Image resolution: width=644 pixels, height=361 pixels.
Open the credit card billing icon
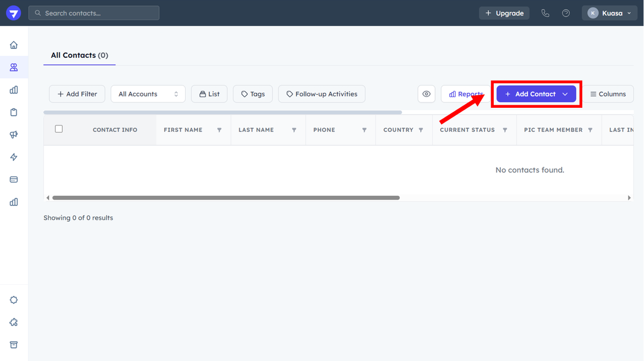14,180
